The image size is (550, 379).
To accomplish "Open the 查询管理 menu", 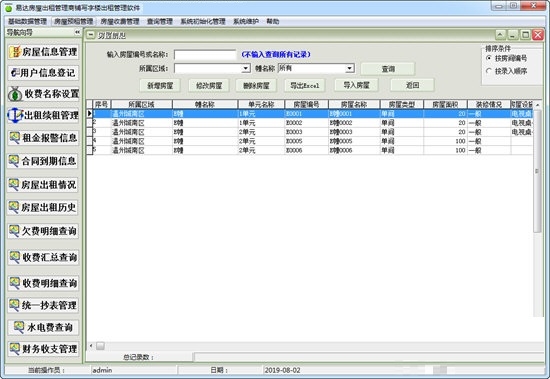I will (x=160, y=21).
